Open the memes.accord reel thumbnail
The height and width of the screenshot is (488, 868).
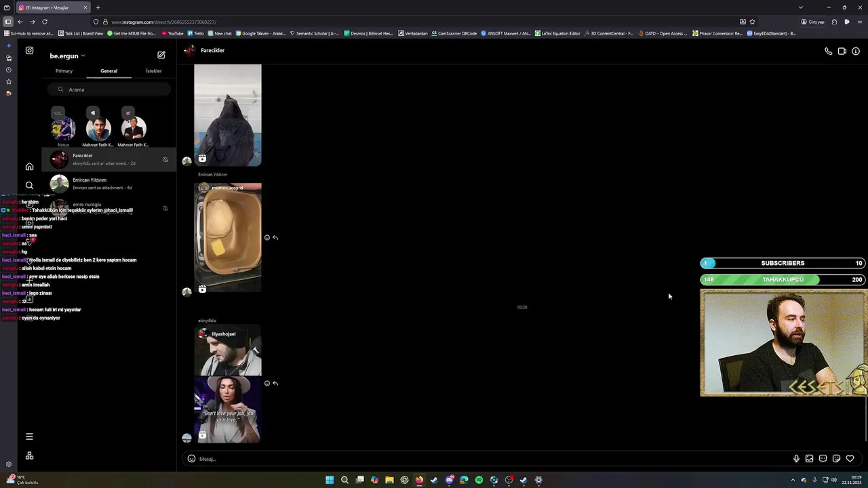228,238
